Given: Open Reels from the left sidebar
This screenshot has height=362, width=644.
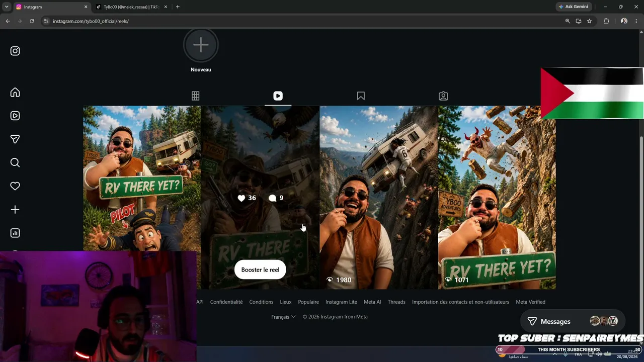Looking at the screenshot, I should pyautogui.click(x=15, y=116).
